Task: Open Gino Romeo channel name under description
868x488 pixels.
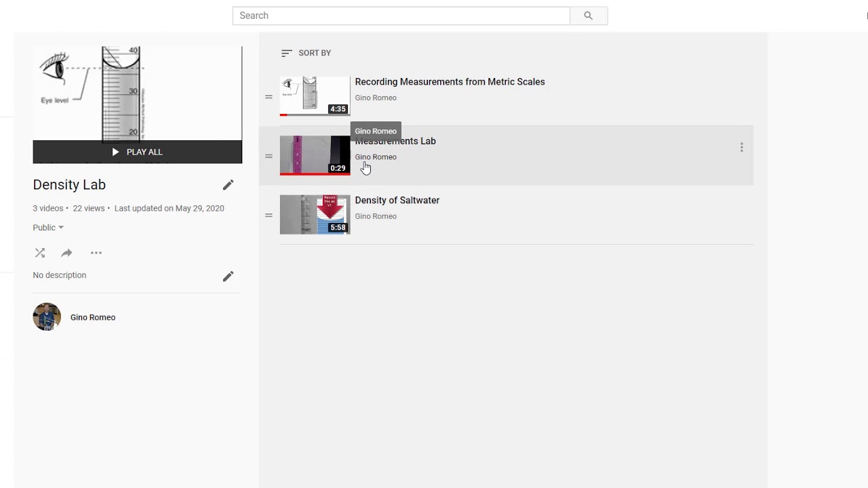Action: pos(93,317)
